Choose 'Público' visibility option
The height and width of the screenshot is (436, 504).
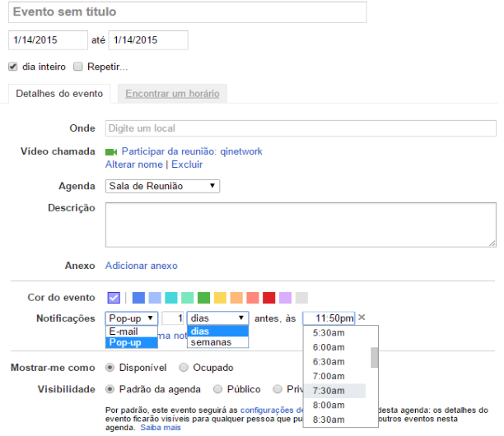click(218, 389)
